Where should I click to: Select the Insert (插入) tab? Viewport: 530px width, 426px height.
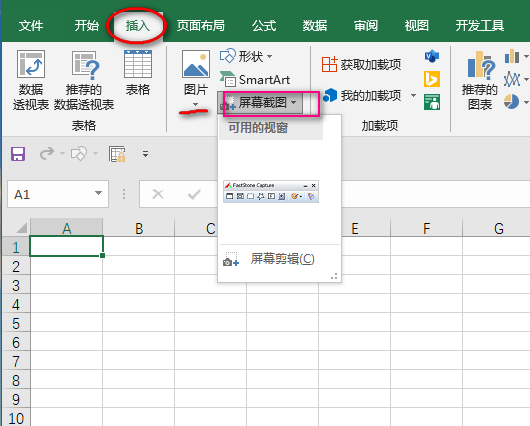tap(138, 26)
